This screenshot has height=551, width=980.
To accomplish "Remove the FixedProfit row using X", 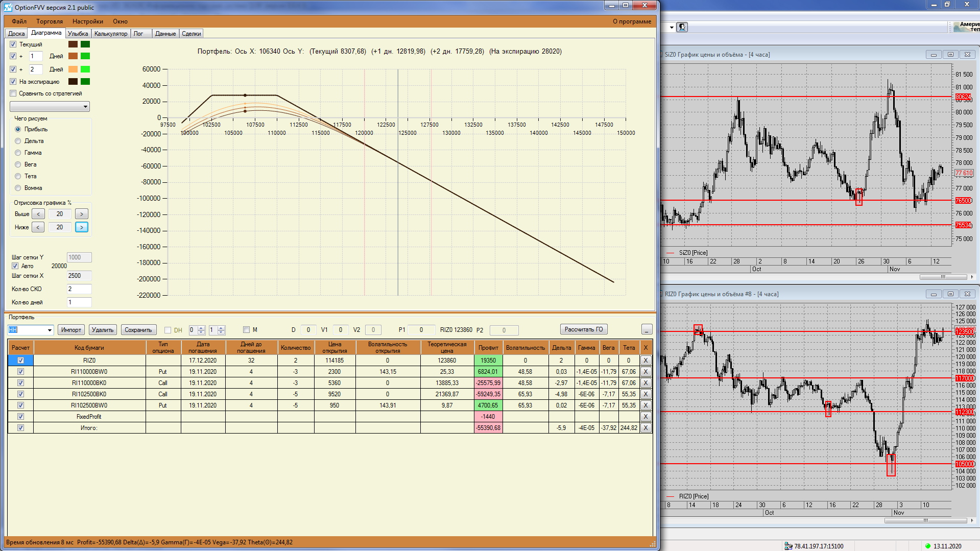I will tap(646, 417).
